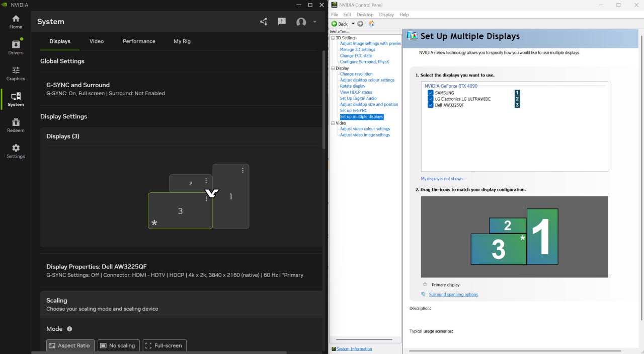Viewport: 644px width, 354px height.
Task: Click the Surround spanning options icon
Action: tap(424, 294)
